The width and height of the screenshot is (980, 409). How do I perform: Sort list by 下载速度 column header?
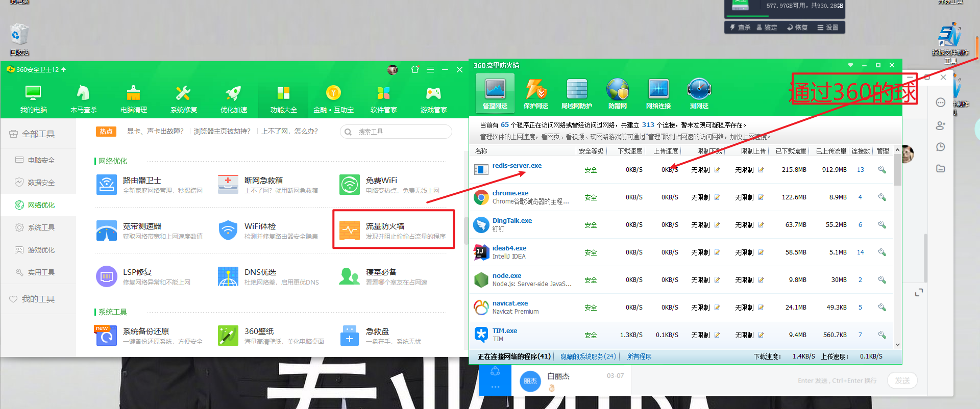pyautogui.click(x=630, y=151)
